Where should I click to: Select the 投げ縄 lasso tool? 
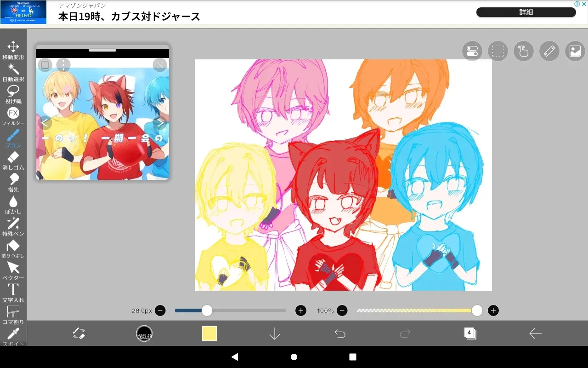[x=13, y=94]
